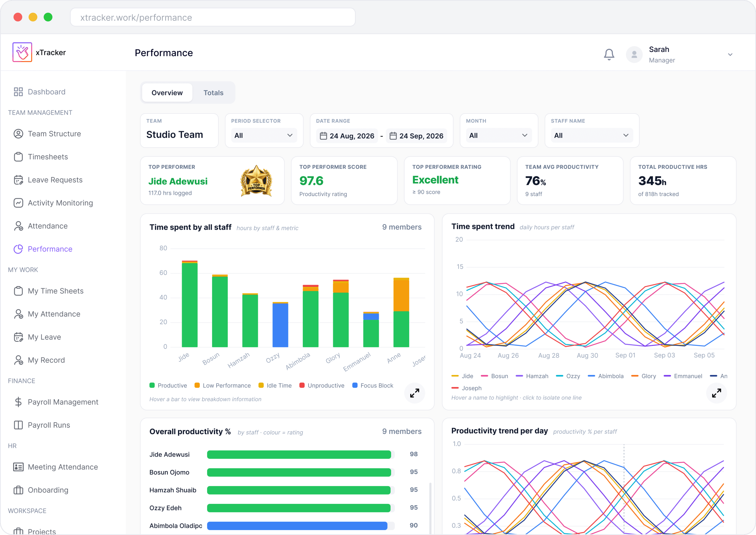Click the xTracker logo icon

click(22, 52)
